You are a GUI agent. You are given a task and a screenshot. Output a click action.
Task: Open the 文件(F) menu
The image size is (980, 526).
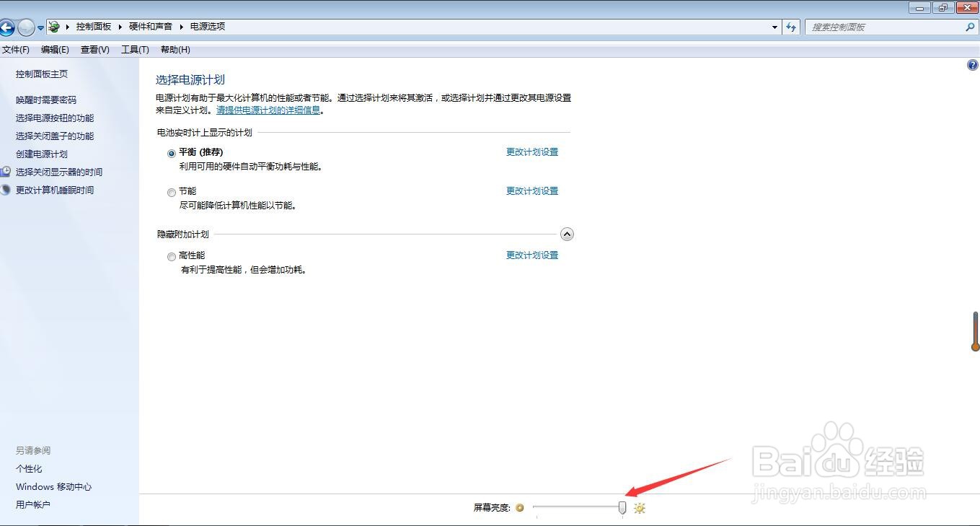pyautogui.click(x=16, y=49)
